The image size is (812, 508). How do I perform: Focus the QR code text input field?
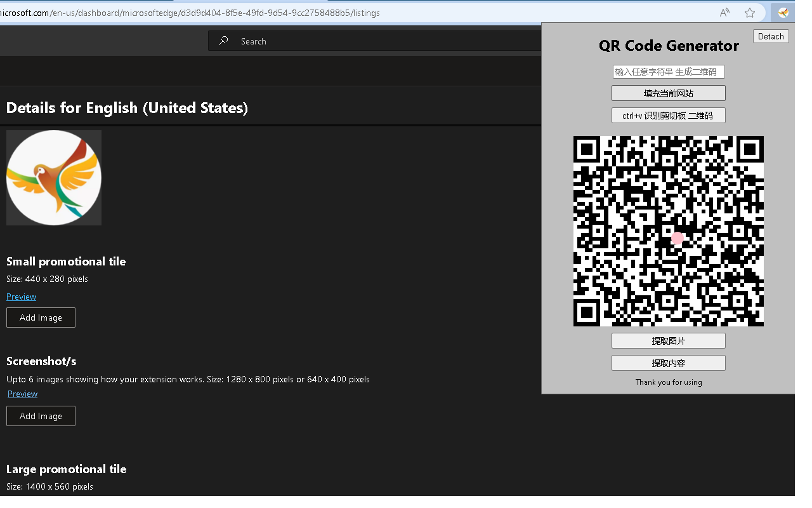[x=669, y=72]
